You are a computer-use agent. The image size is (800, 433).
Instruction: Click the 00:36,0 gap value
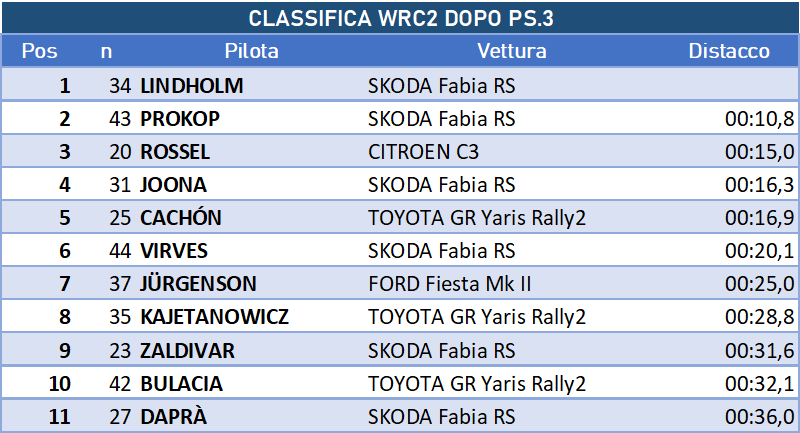(x=759, y=417)
